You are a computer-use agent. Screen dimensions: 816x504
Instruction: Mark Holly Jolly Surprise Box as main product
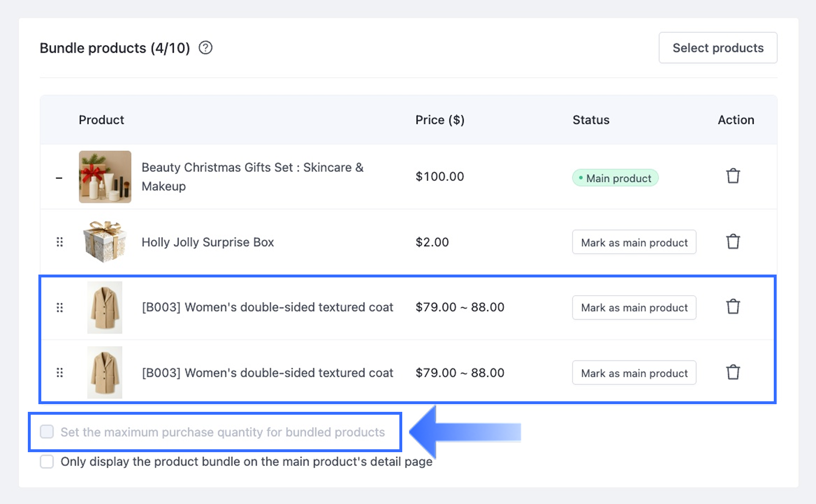(x=634, y=242)
